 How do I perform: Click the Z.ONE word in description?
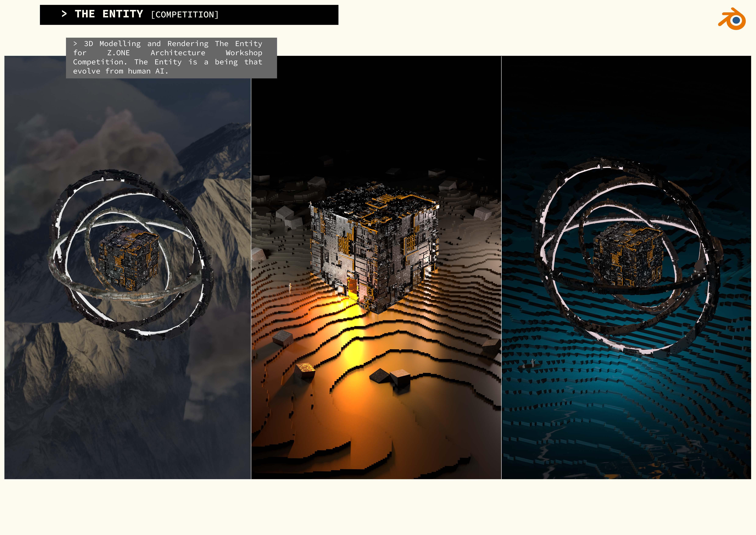click(118, 53)
